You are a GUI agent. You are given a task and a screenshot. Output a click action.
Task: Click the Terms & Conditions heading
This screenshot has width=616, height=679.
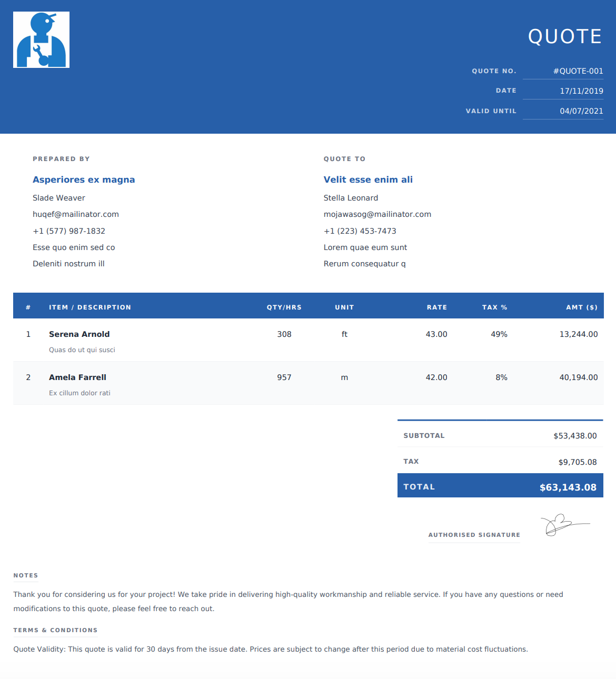pyautogui.click(x=55, y=630)
